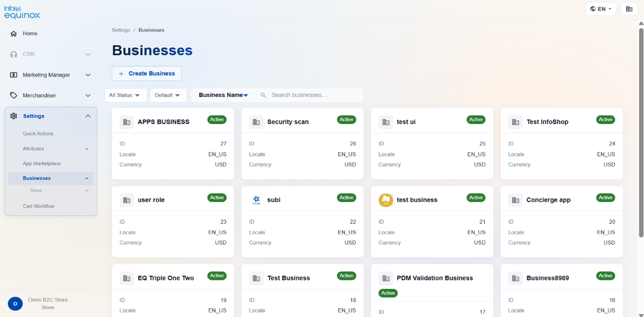Click the ID value 27

(x=223, y=144)
